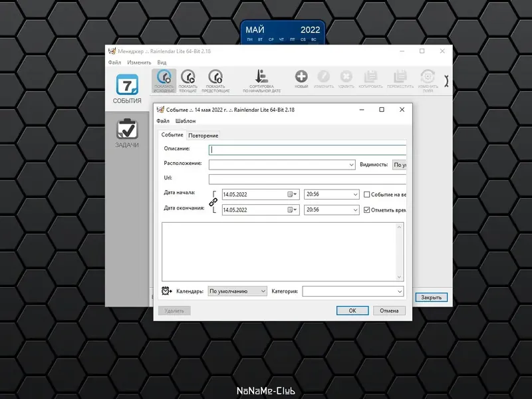Viewport: 532px width, 399px height.
Task: Open Изменить menu in the manager window
Action: pos(139,63)
